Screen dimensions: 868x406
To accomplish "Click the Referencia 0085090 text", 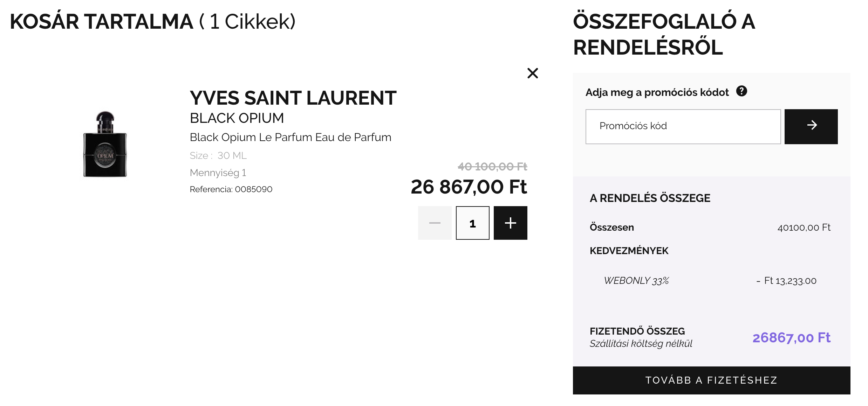I will click(x=231, y=189).
